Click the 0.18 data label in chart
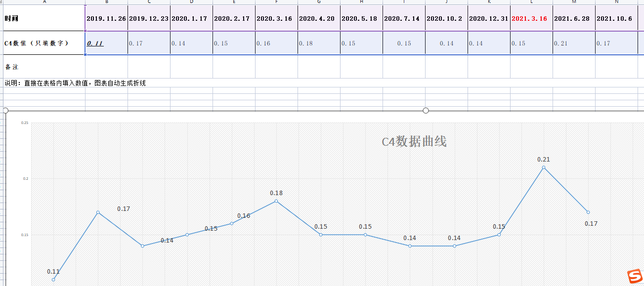The height and width of the screenshot is (286, 644). click(276, 193)
